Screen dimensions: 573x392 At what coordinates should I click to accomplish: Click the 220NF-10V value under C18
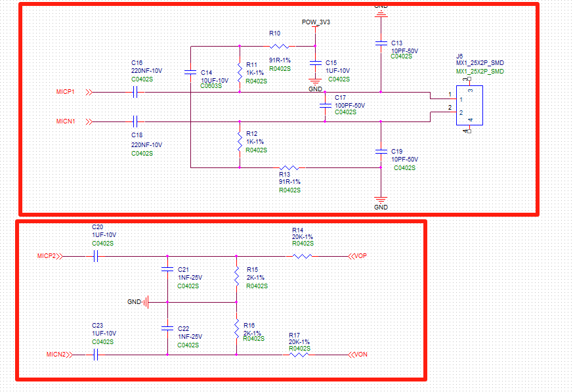pos(146,145)
